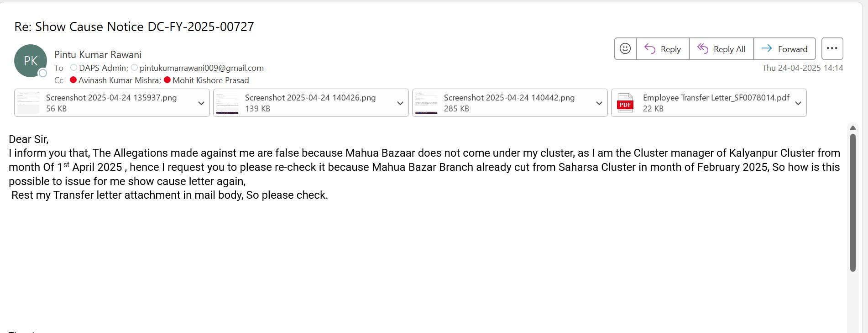Viewport: 868px width, 333px height.
Task: Click the Reply button
Action: pyautogui.click(x=663, y=49)
